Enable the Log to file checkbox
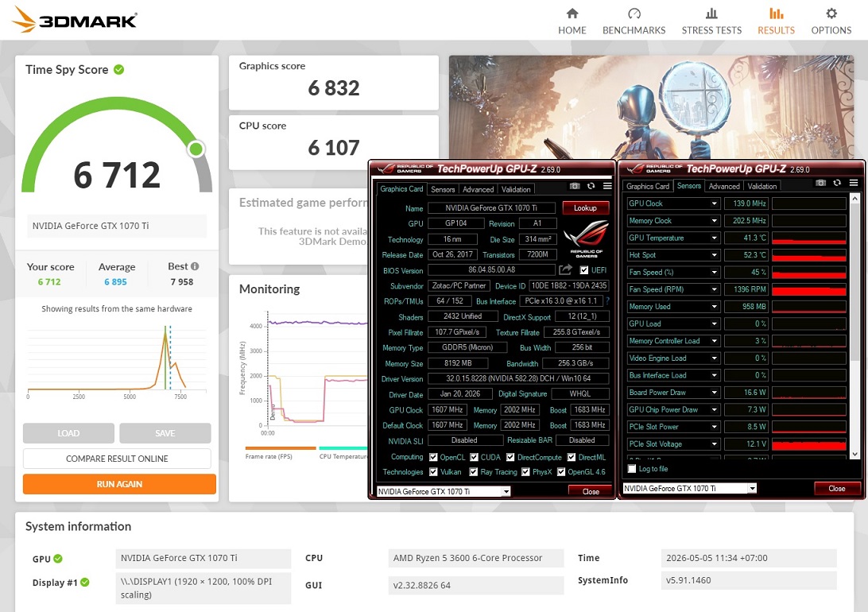The height and width of the screenshot is (612, 868). [632, 469]
